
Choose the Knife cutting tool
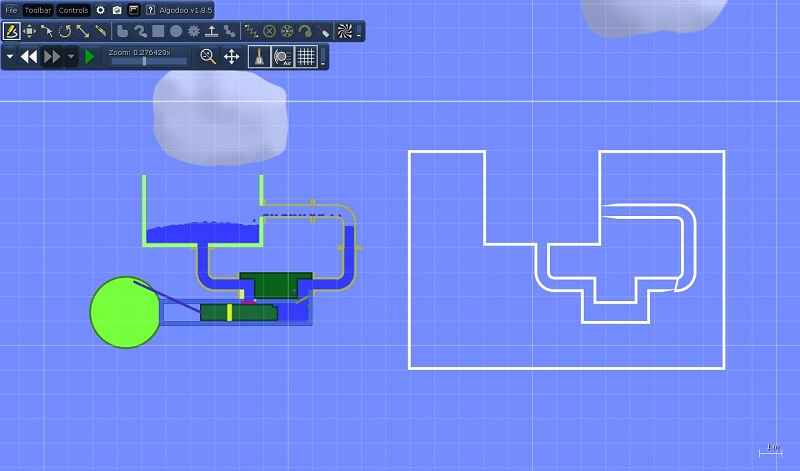pos(101,31)
